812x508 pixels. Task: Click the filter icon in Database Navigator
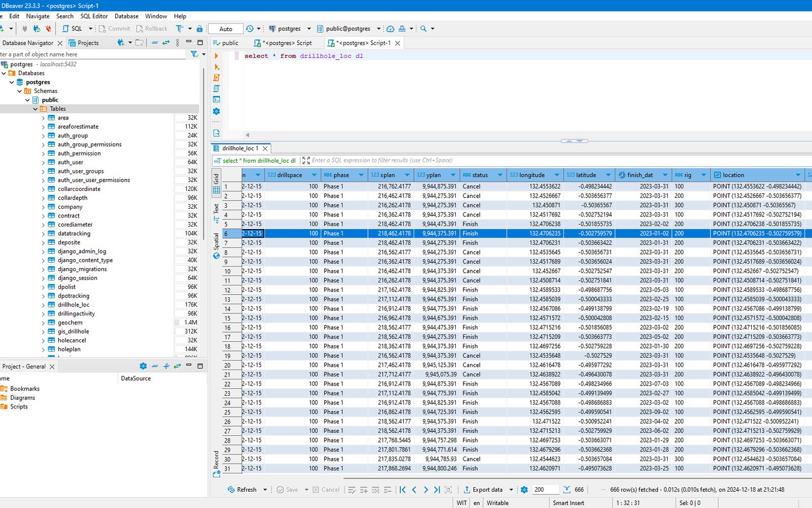pyautogui.click(x=194, y=54)
